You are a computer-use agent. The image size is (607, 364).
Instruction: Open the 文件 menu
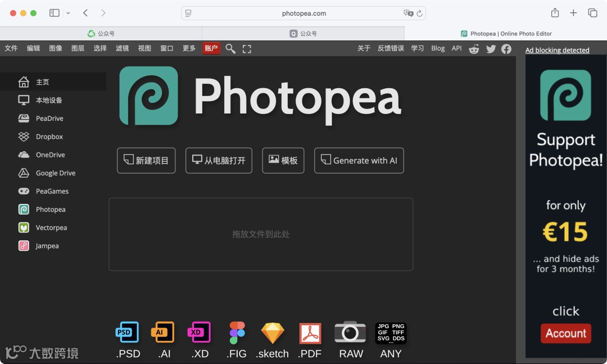(x=11, y=48)
